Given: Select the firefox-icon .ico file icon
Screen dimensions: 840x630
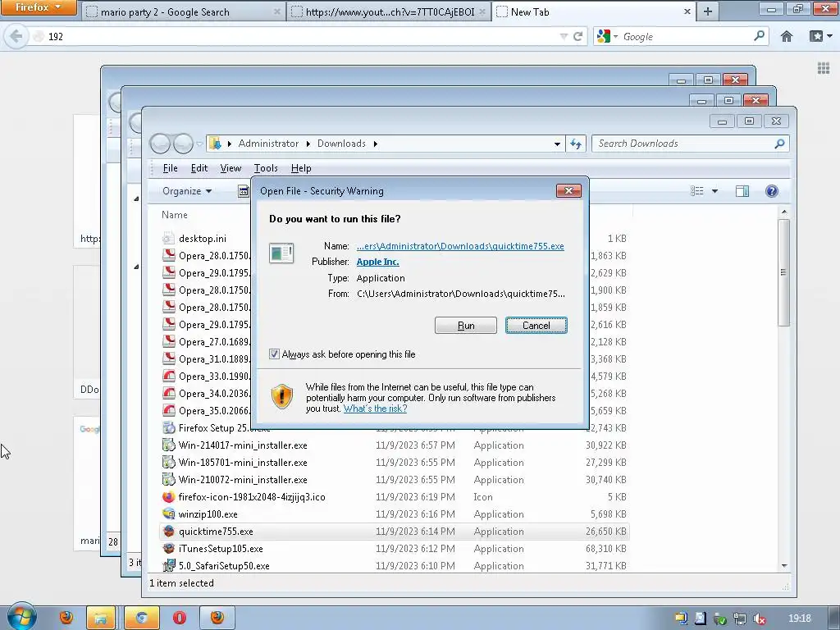Looking at the screenshot, I should [168, 496].
